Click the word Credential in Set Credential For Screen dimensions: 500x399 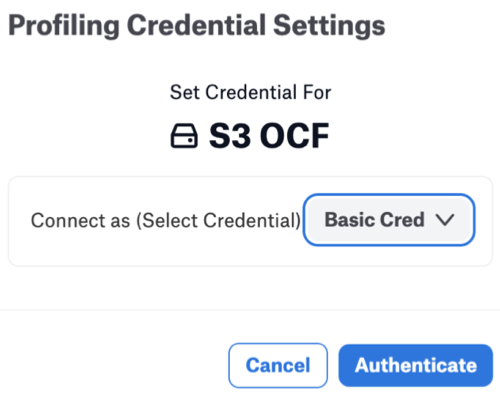click(x=251, y=92)
